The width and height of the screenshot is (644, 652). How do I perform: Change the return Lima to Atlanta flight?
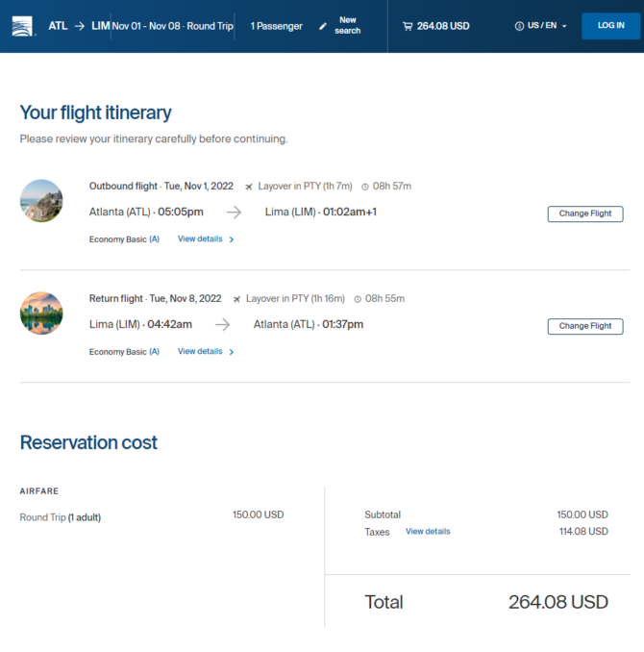click(x=585, y=326)
